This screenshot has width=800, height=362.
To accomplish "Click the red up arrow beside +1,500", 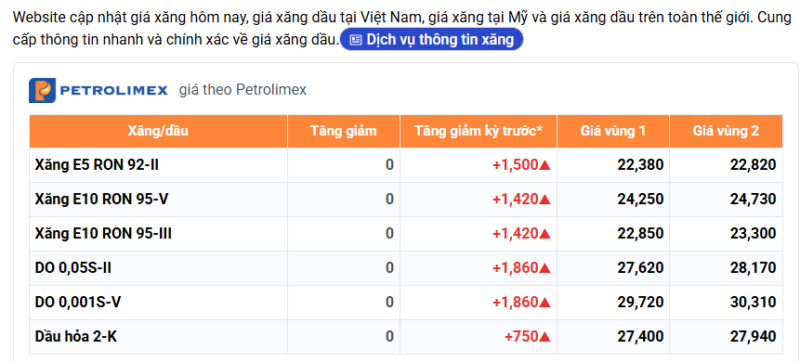I will pos(545,165).
